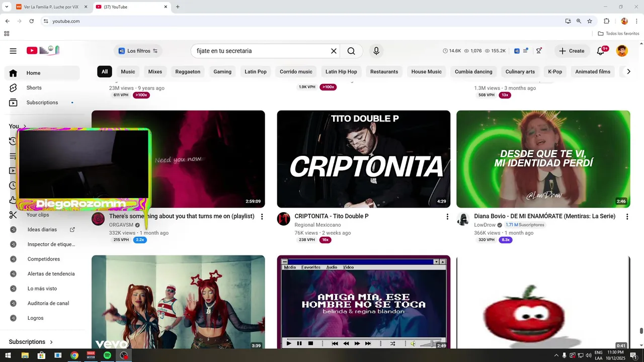Select the Cumbia dancing filter chip
Viewport: 644px width, 362px height.
point(473,71)
